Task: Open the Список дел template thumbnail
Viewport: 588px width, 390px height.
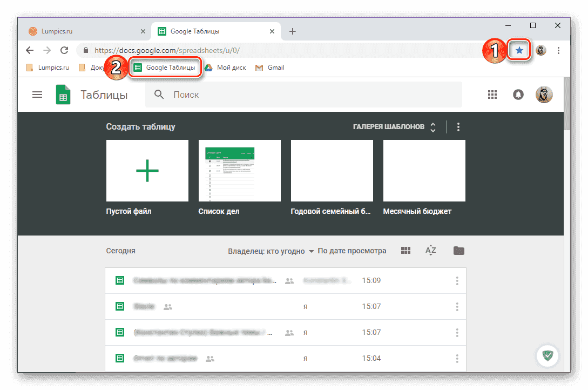Action: [239, 170]
